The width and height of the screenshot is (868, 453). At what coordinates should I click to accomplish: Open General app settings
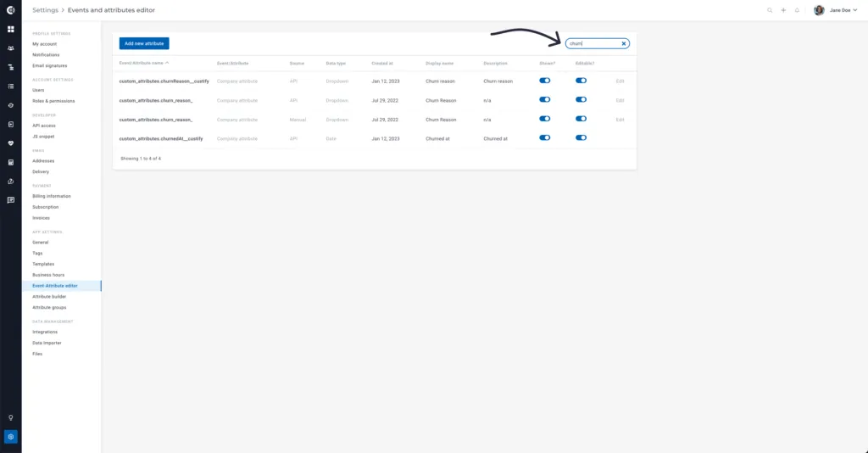pyautogui.click(x=40, y=242)
